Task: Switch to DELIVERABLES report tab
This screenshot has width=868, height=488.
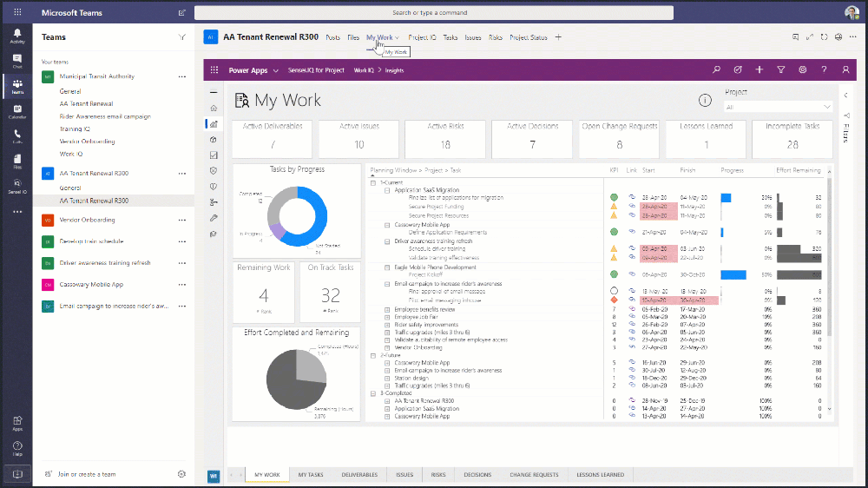Action: point(359,475)
